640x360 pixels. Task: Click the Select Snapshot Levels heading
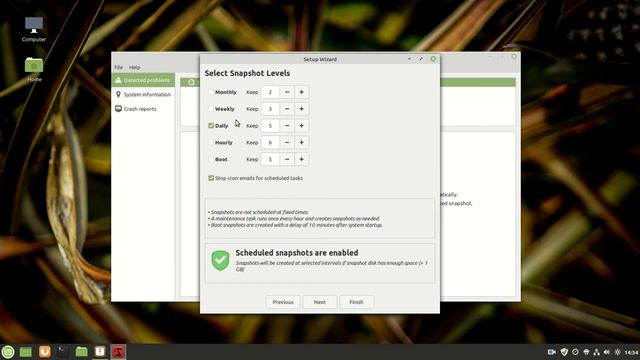point(247,73)
